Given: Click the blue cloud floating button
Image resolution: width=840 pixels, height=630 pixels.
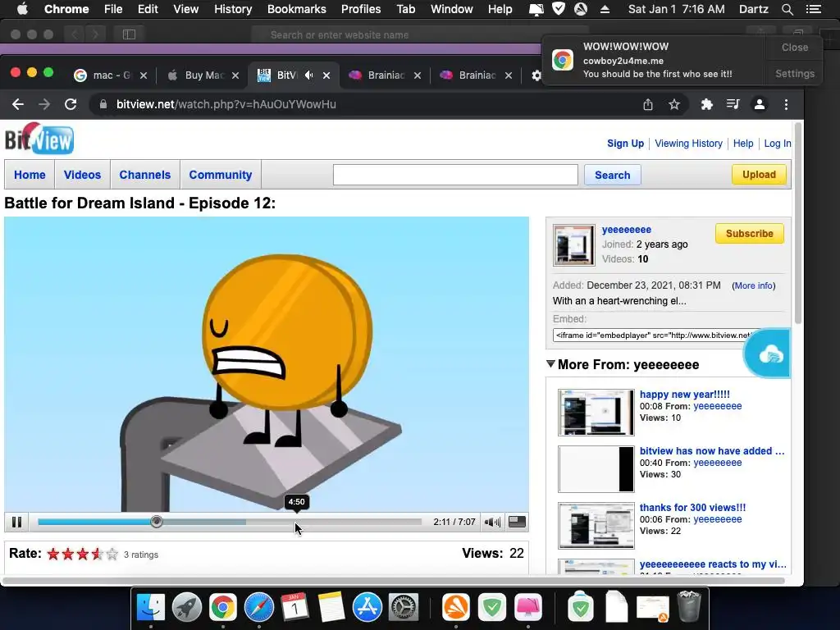Looking at the screenshot, I should [x=769, y=354].
